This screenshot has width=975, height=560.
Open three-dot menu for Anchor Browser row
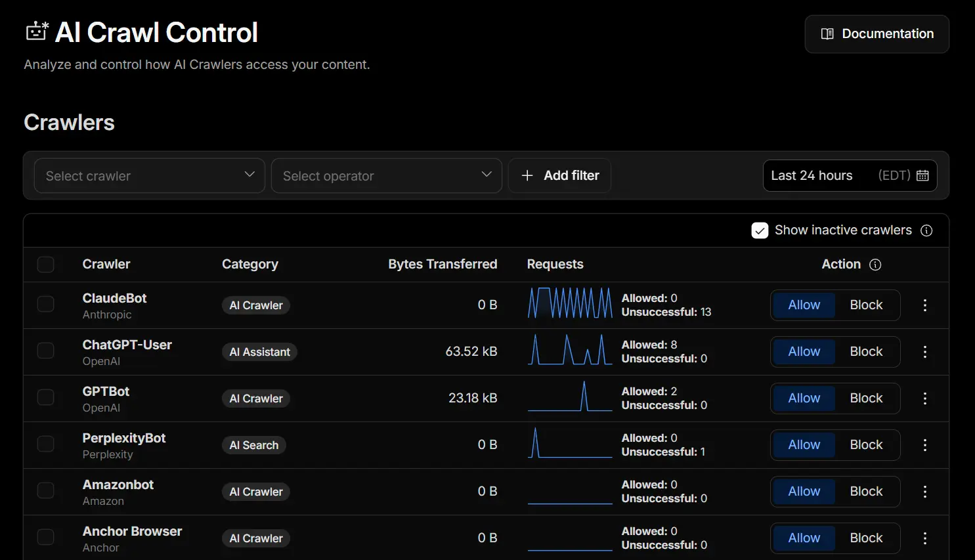click(x=925, y=538)
